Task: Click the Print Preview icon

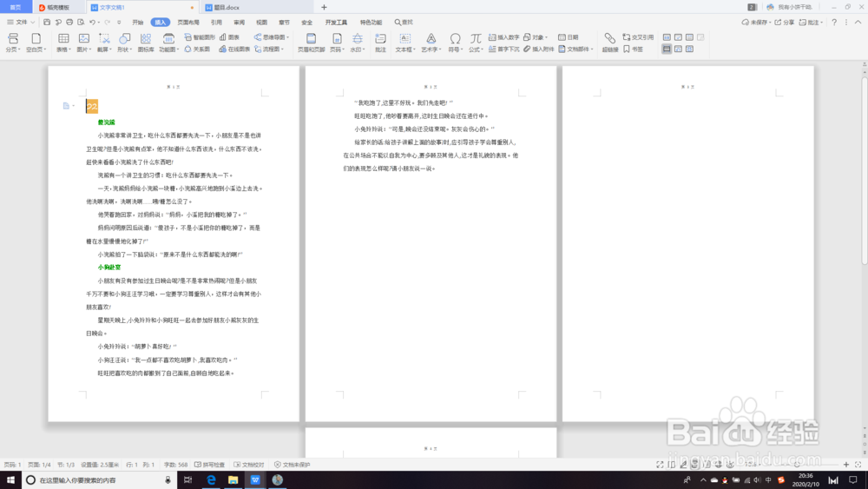Action: point(81,23)
